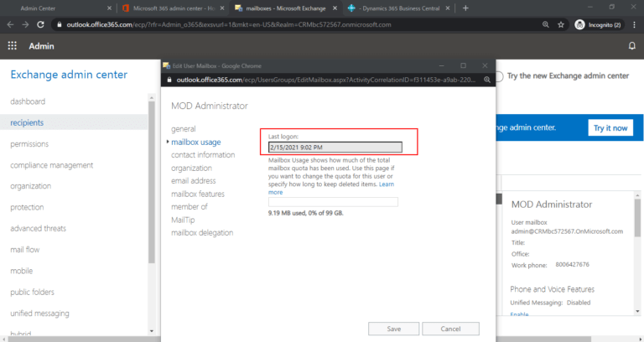Open the Incognito profile indicator
Image resolution: width=644 pixels, height=342 pixels.
pyautogui.click(x=599, y=24)
